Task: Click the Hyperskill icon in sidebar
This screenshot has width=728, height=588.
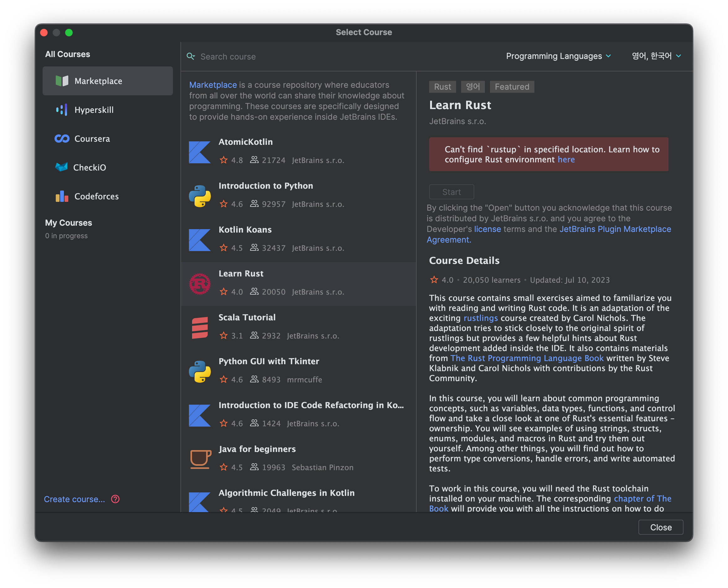Action: click(62, 110)
